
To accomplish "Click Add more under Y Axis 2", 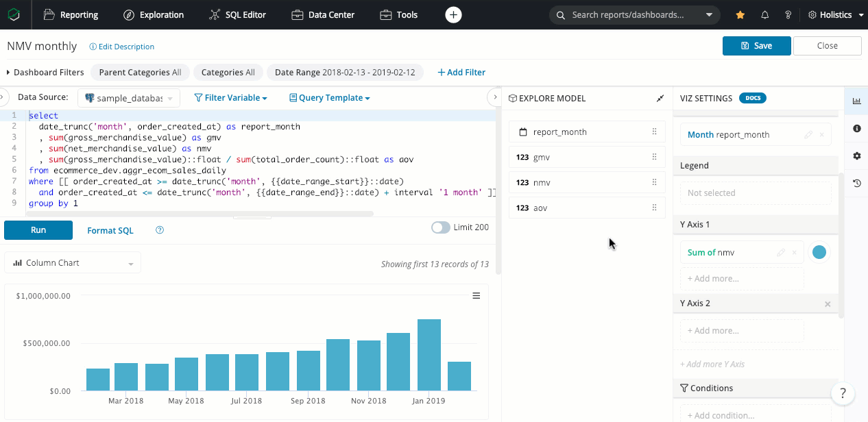I will click(x=742, y=331).
